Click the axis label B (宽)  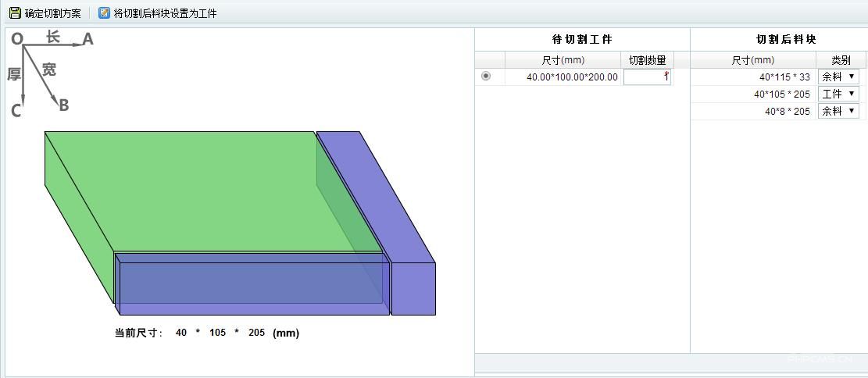pyautogui.click(x=63, y=105)
